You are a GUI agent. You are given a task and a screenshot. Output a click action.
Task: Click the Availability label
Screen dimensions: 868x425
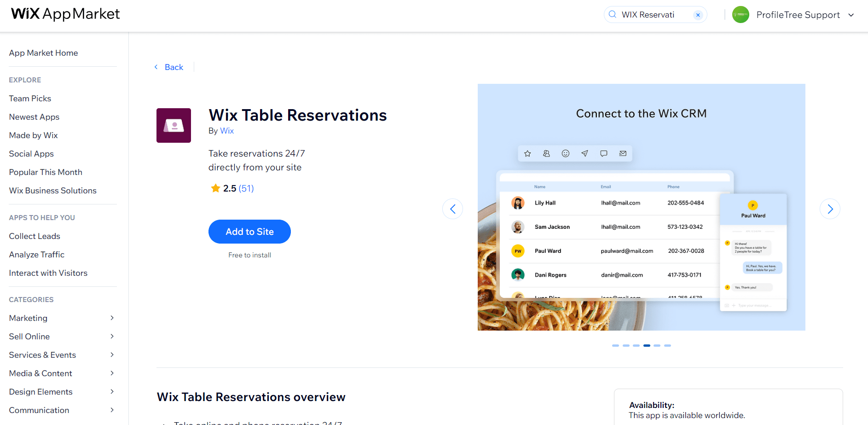click(x=652, y=405)
